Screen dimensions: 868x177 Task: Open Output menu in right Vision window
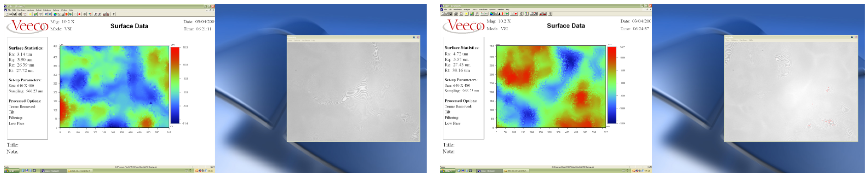475,10
